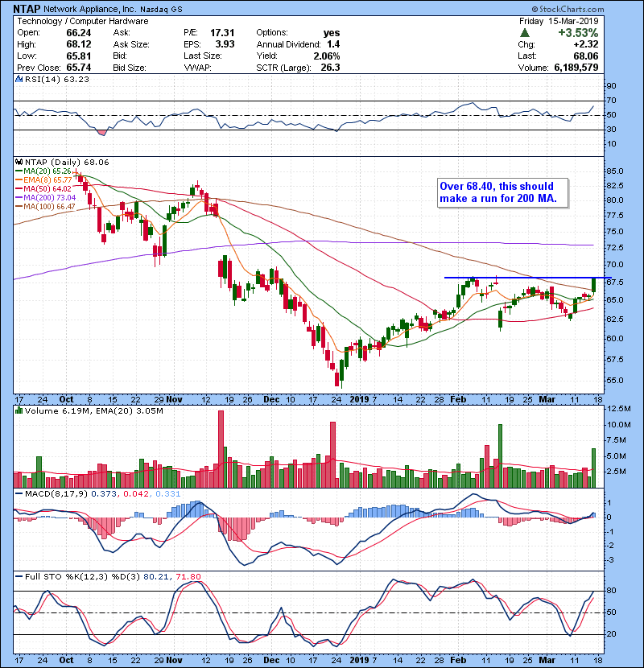The image size is (644, 668).
Task: Click the SCTR (Large) value 26.3
Action: click(x=331, y=68)
